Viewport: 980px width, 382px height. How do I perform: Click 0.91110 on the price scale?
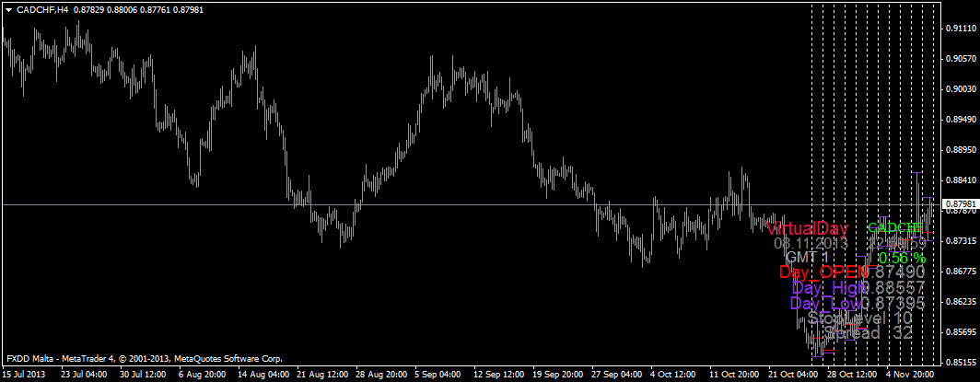coord(961,29)
